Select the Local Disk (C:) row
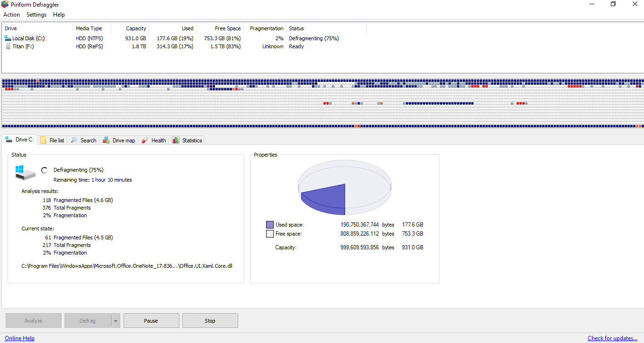Screen dimensions: 644x343 pos(185,38)
